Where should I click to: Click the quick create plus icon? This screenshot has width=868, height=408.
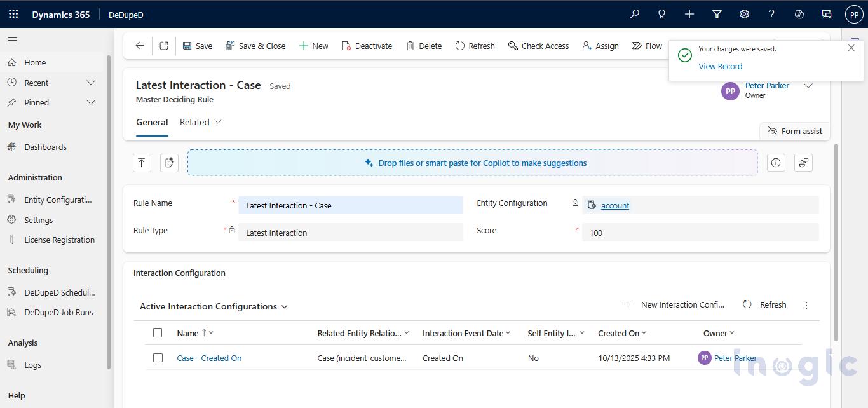coord(689,13)
